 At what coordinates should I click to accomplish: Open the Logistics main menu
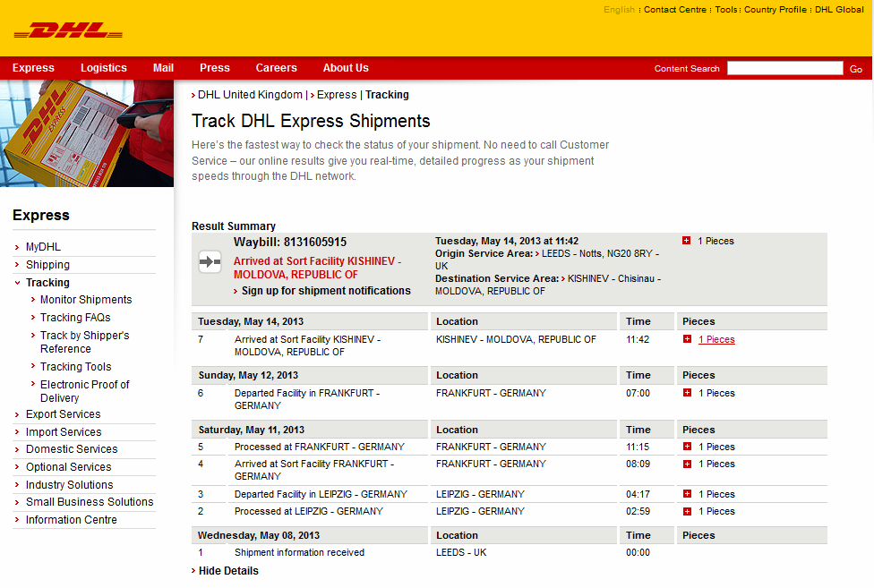104,68
